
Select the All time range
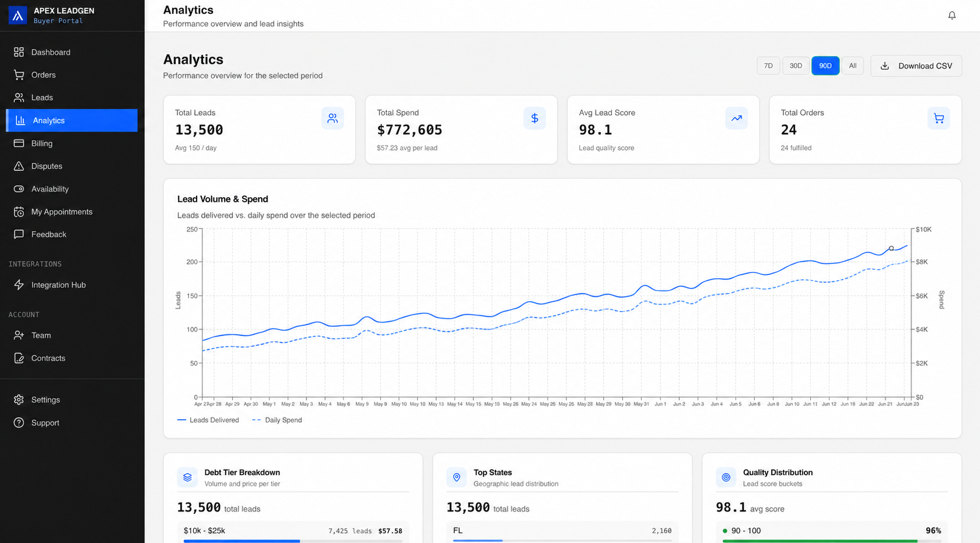click(x=853, y=66)
